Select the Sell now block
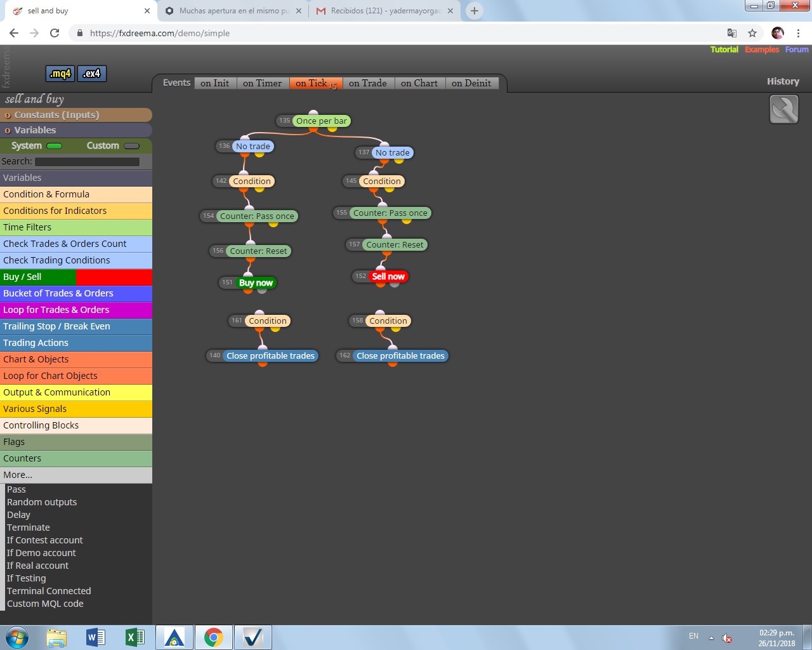The height and width of the screenshot is (650, 812). 388,277
